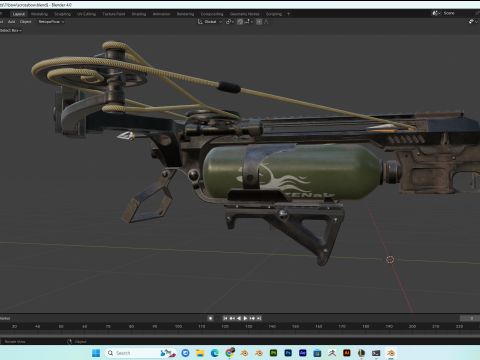This screenshot has width=480, height=360.
Task: Open Microsoft Store from the taskbar
Action: pos(317,353)
